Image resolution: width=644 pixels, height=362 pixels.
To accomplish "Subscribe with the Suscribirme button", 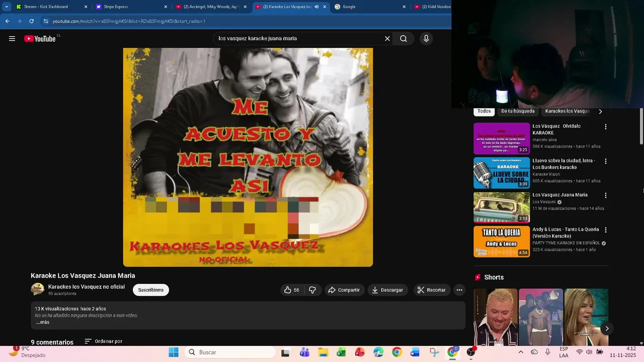I will click(x=151, y=290).
